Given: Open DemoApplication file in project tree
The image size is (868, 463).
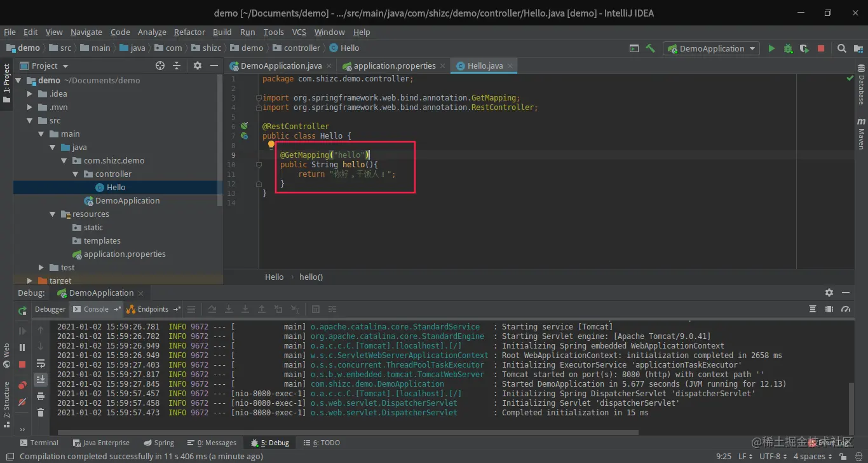Looking at the screenshot, I should tap(127, 201).
